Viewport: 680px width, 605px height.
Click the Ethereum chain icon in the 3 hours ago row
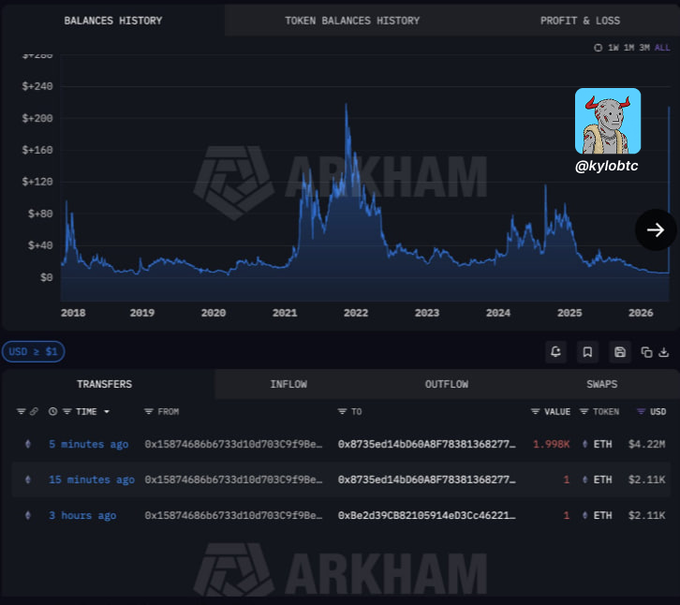point(28,515)
